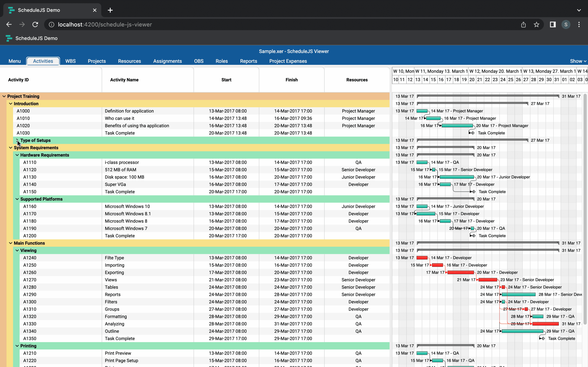
Task: View site information via the info icon
Action: (51, 24)
